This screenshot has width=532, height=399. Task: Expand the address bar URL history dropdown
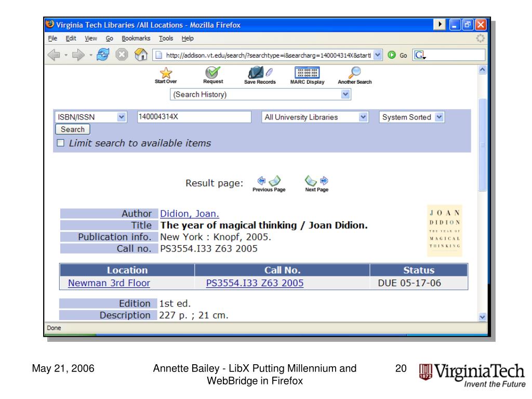(x=378, y=55)
